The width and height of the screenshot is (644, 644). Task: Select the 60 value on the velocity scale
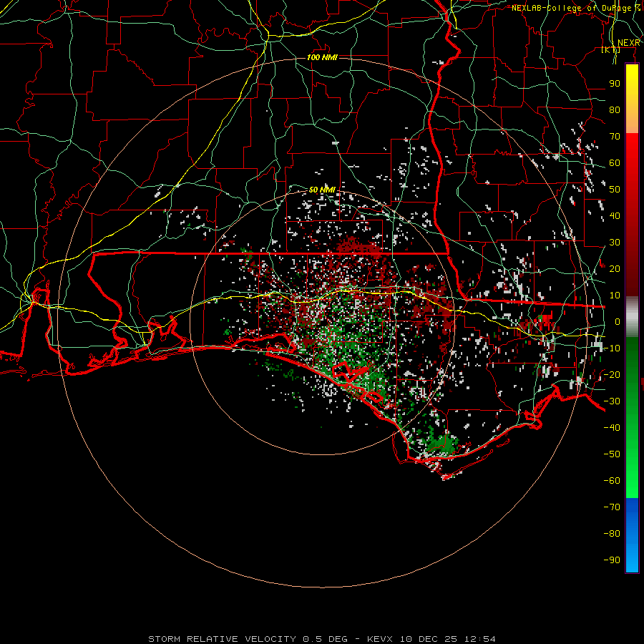point(615,163)
